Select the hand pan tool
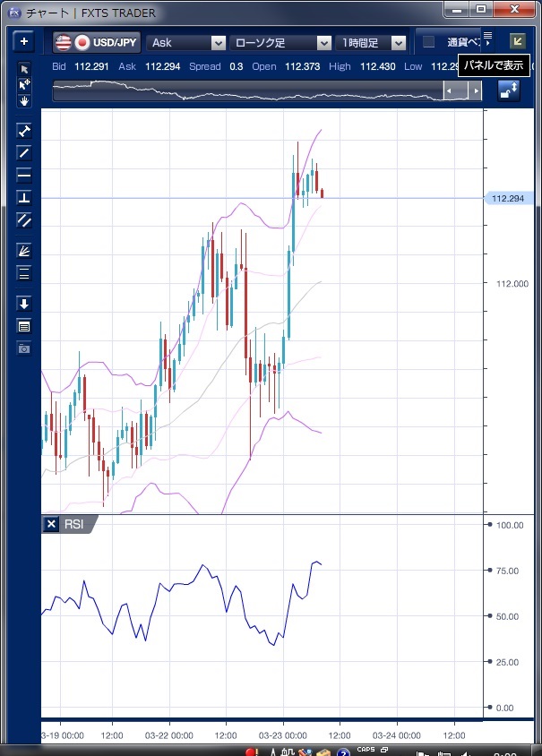Viewport: 542px width, 756px height. click(24, 100)
